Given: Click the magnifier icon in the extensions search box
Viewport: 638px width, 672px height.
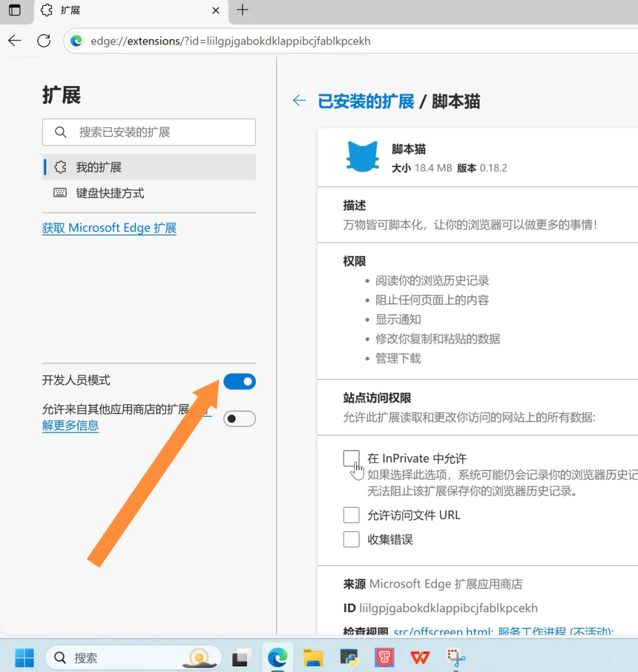Looking at the screenshot, I should click(x=61, y=132).
